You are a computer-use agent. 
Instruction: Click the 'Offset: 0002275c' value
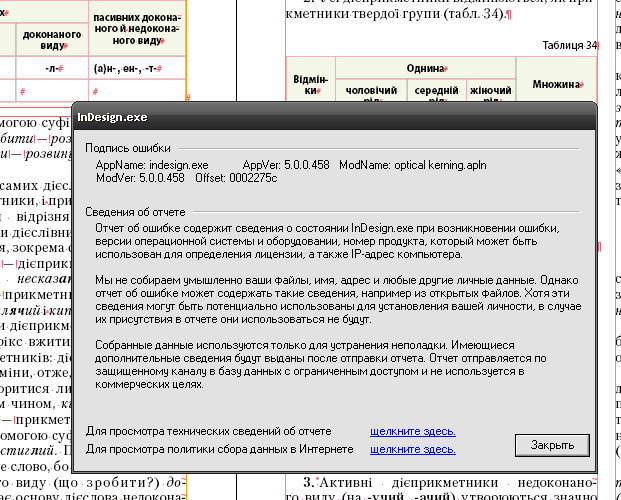236,178
